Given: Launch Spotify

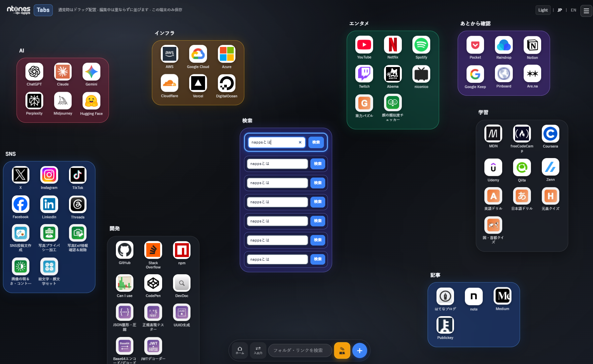Looking at the screenshot, I should point(421,45).
